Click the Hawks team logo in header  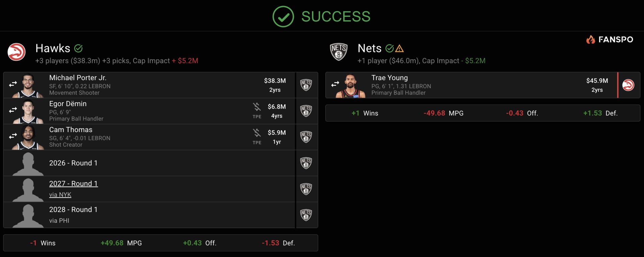[16, 52]
